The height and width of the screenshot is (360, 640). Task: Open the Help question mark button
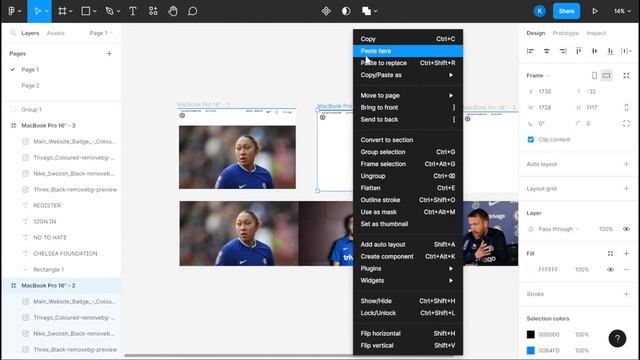tap(617, 338)
